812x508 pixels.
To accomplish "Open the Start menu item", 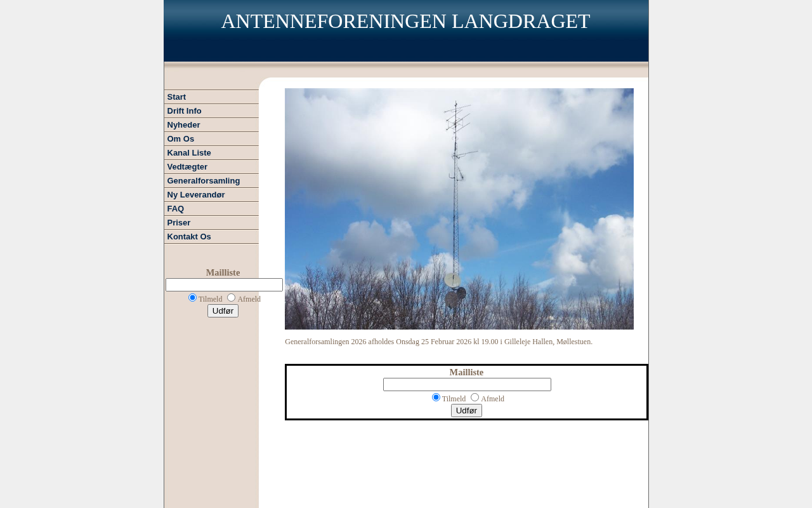I will click(x=211, y=97).
